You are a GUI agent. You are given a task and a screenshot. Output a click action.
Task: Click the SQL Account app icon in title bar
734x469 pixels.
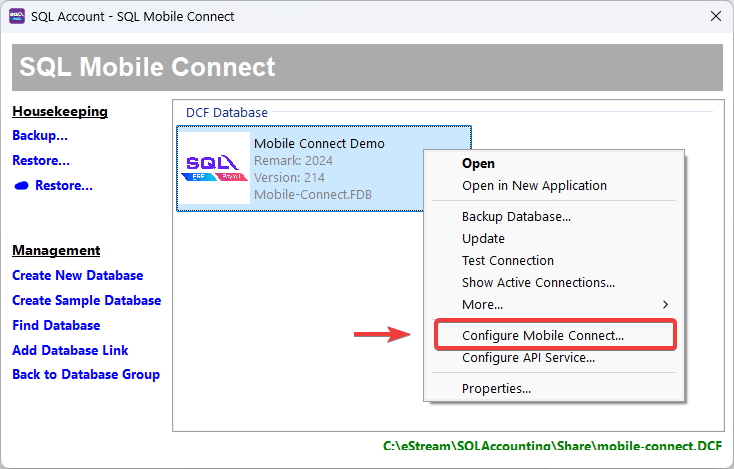(16, 16)
